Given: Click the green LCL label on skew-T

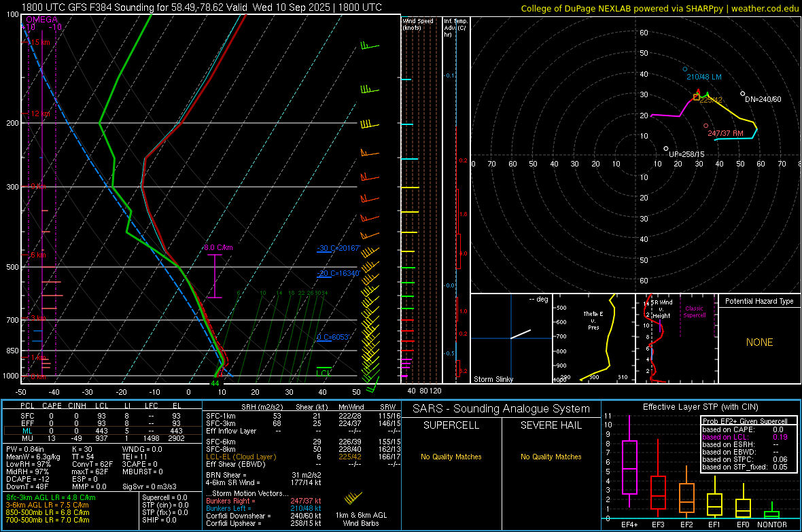Looking at the screenshot, I should coord(324,373).
